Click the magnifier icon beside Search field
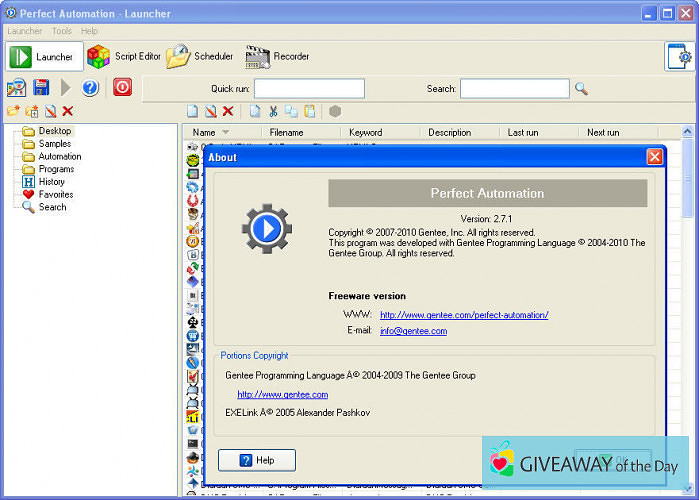The image size is (699, 500). pyautogui.click(x=581, y=89)
